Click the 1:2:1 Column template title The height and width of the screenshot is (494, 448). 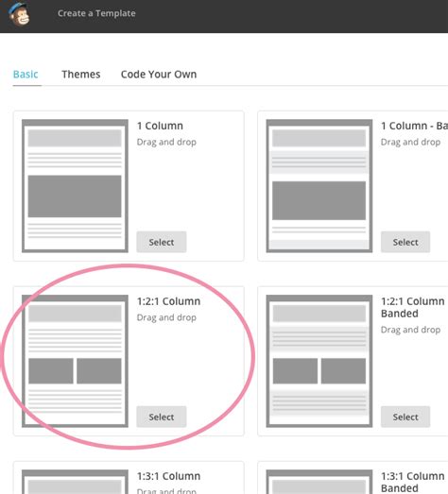click(x=168, y=301)
